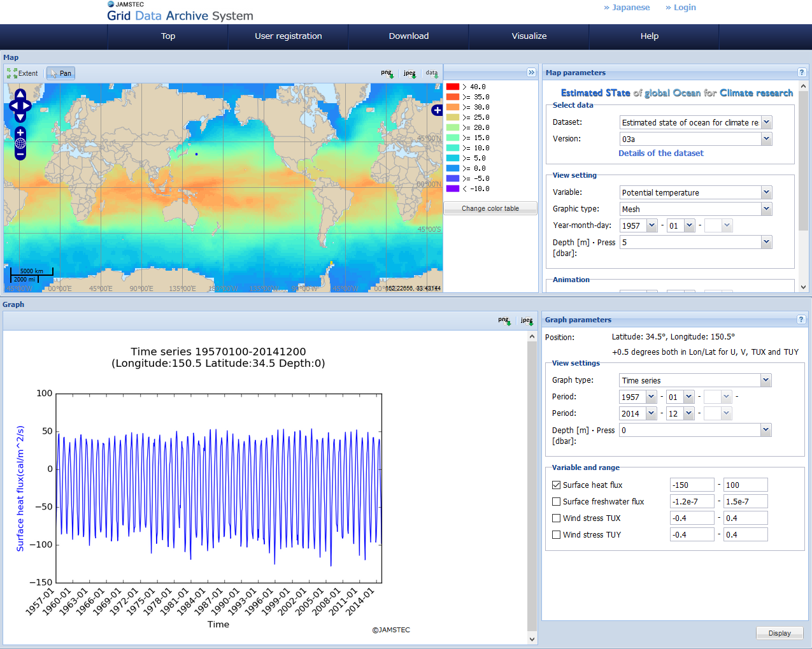Save the time series graph as png
Viewport: 812px width, 649px height.
point(504,320)
